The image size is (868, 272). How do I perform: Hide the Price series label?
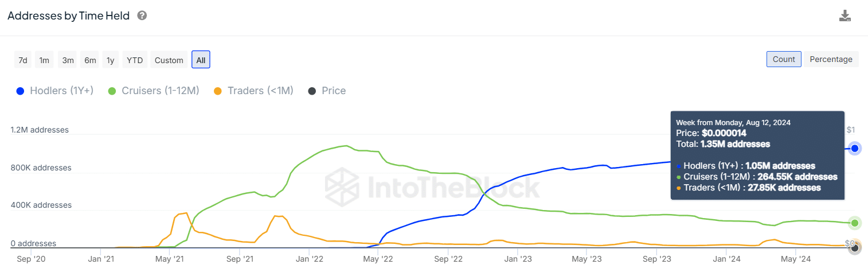[x=334, y=91]
